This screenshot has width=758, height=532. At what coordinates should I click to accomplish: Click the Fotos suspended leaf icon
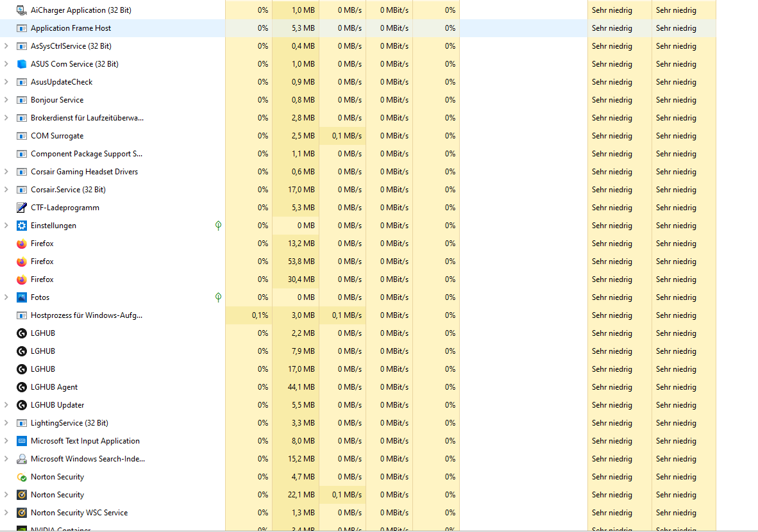(218, 297)
